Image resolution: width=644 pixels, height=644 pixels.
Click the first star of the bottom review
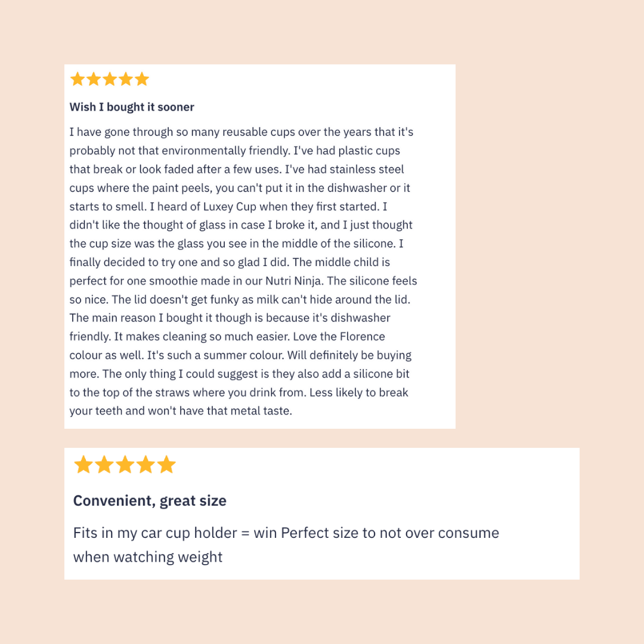83,465
